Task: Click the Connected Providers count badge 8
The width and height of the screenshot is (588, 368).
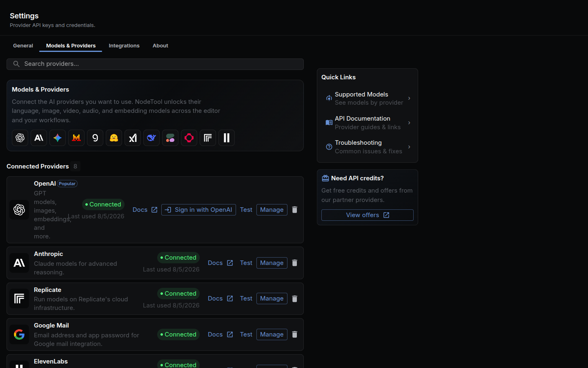Action: [75, 166]
